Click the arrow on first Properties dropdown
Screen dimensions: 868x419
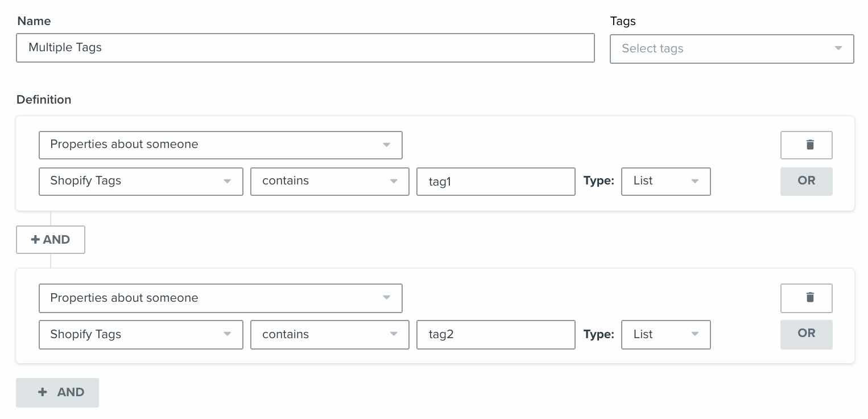(x=387, y=145)
